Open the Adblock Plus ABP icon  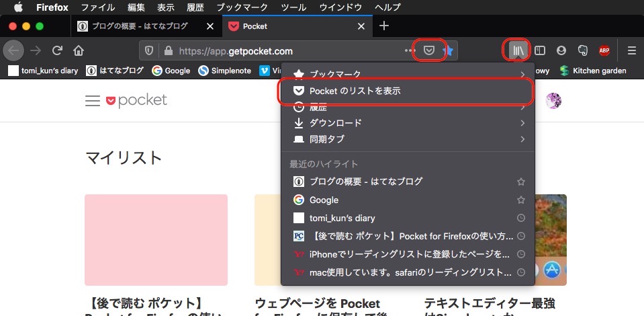[x=604, y=50]
